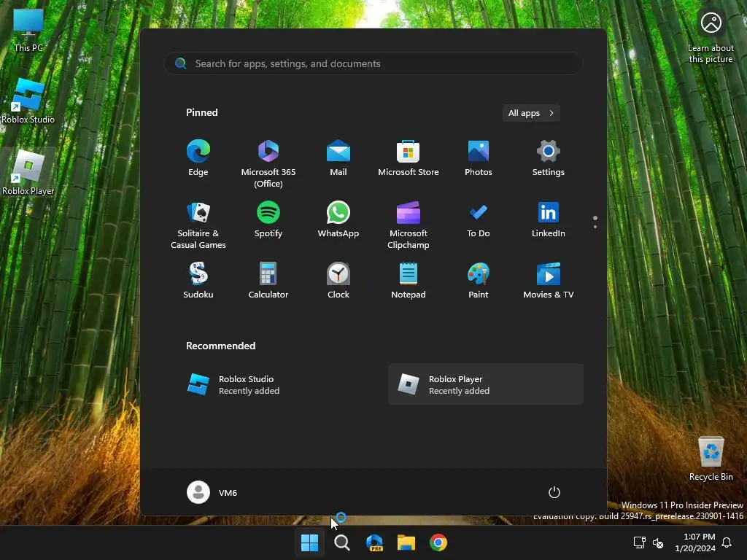Image resolution: width=747 pixels, height=560 pixels.
Task: Go to next pinned apps page dots
Action: click(x=595, y=222)
